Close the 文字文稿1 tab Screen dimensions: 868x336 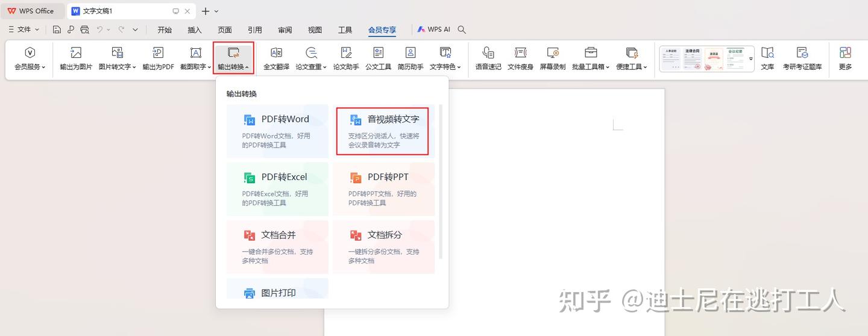coord(188,11)
